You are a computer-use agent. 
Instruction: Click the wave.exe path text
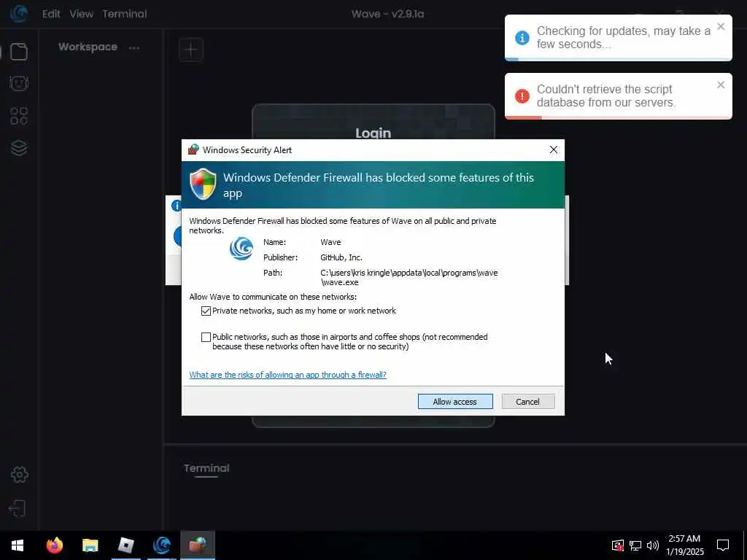click(409, 278)
